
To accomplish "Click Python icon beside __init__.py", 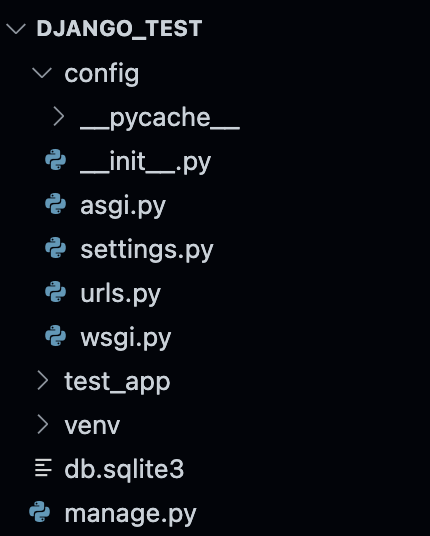I will click(x=56, y=160).
